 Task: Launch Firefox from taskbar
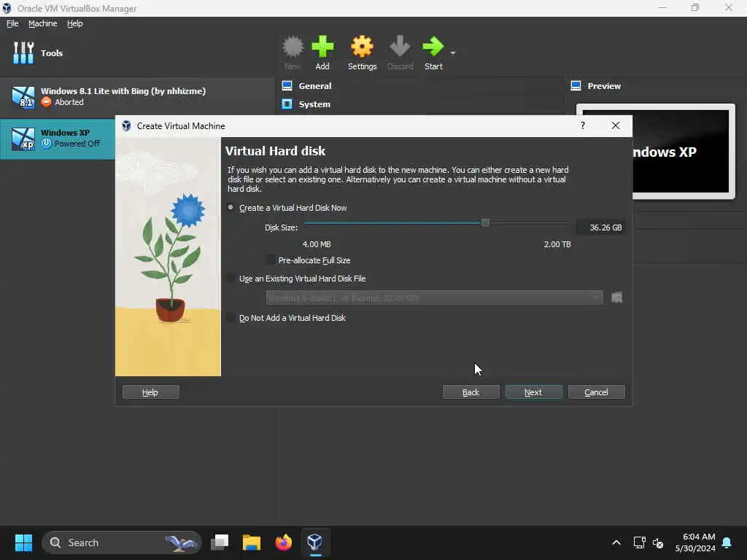coord(284,542)
